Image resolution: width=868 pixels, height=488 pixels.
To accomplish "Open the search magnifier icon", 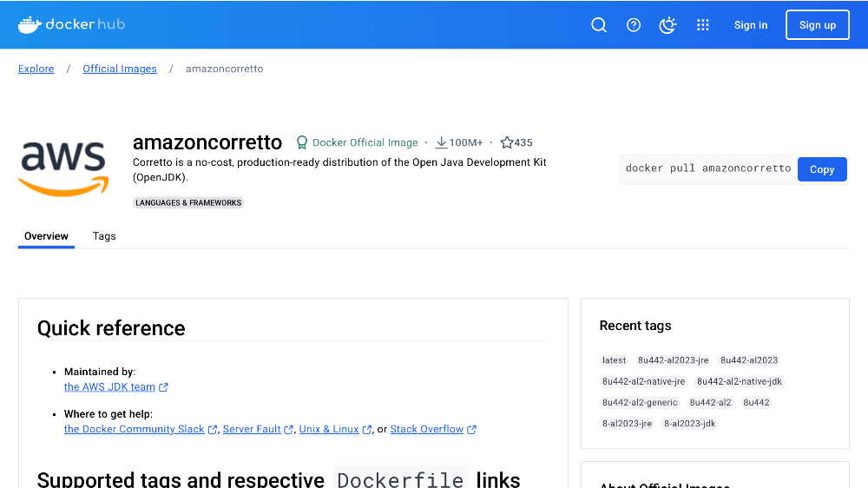I will tap(598, 25).
